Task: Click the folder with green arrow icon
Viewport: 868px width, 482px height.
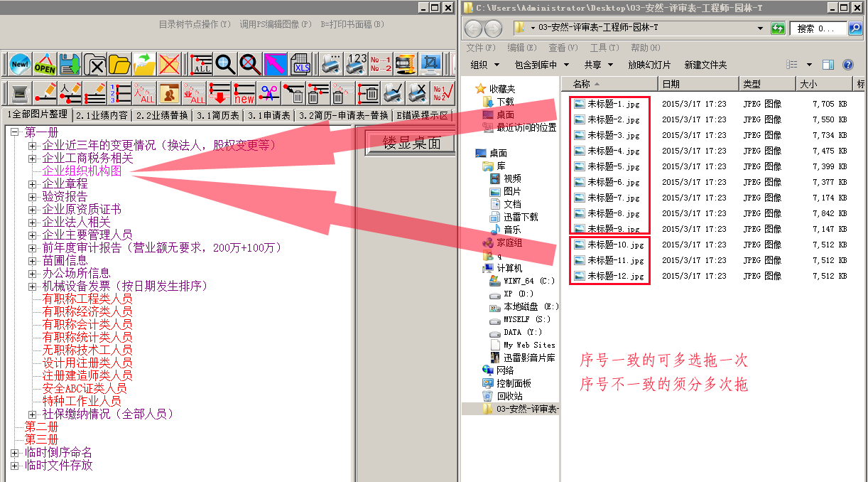Action: click(144, 65)
